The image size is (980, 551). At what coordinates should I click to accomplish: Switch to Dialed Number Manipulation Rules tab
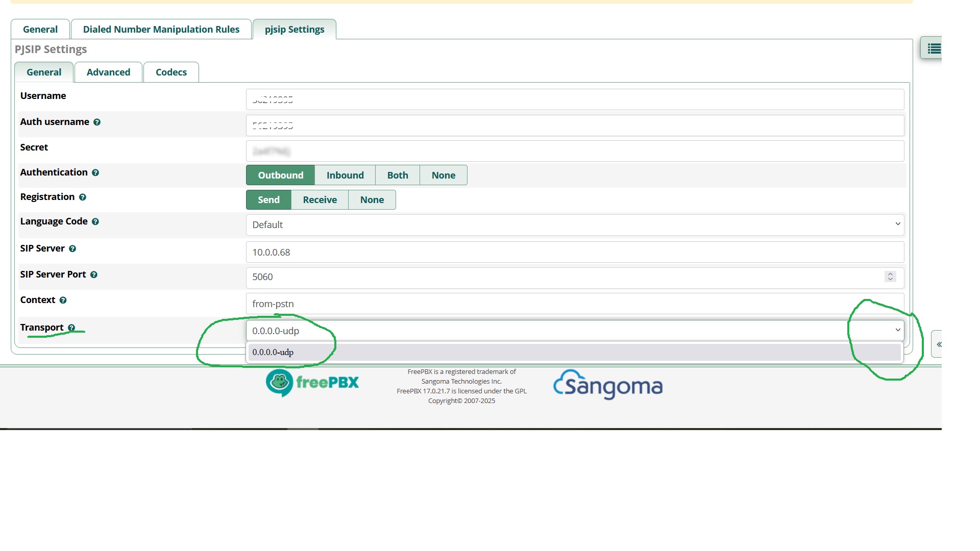[161, 30]
